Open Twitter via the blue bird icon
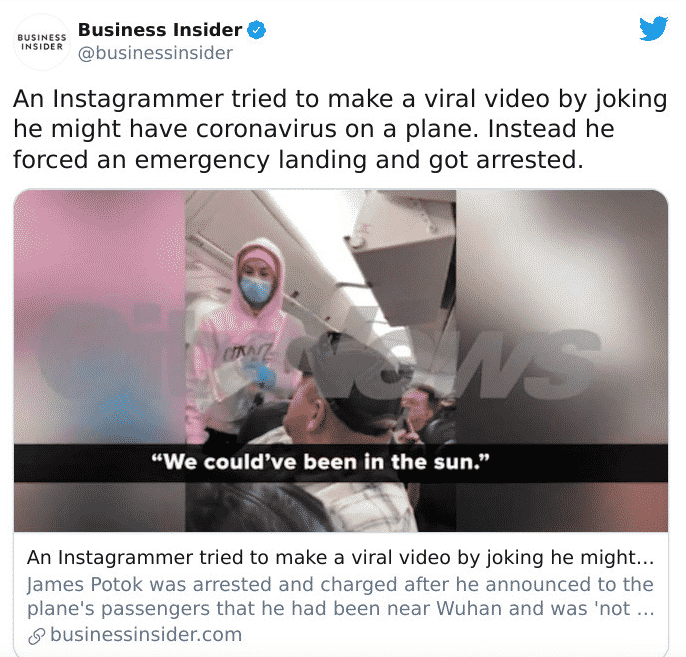 (x=653, y=28)
